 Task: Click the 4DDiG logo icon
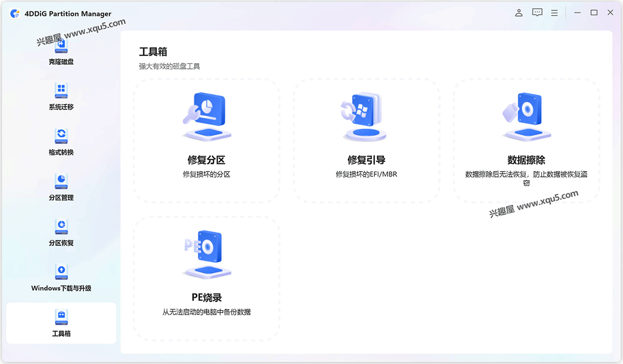(x=15, y=14)
